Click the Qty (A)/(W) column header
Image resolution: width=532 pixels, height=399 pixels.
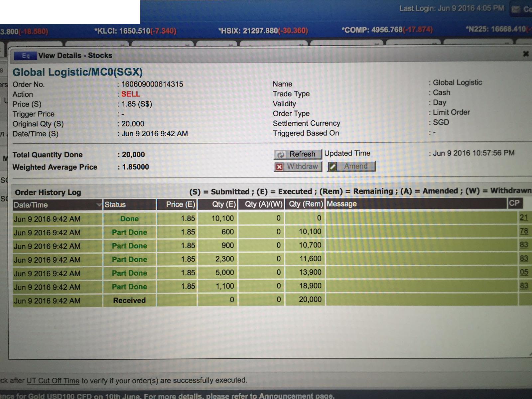pos(261,204)
